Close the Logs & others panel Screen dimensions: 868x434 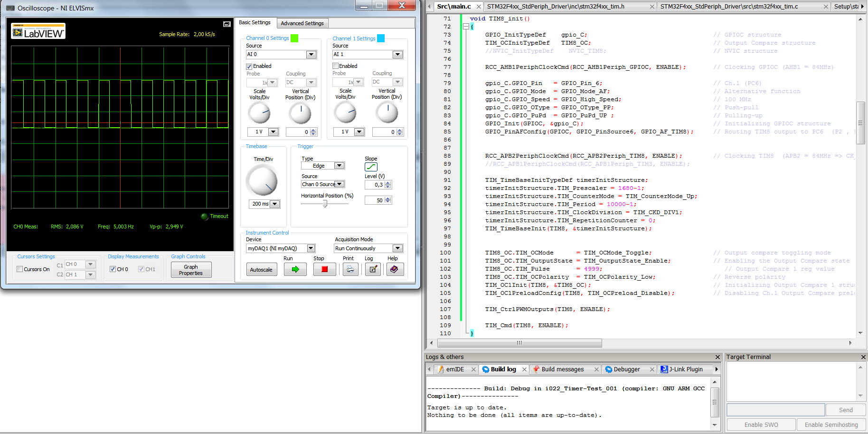[x=717, y=357]
